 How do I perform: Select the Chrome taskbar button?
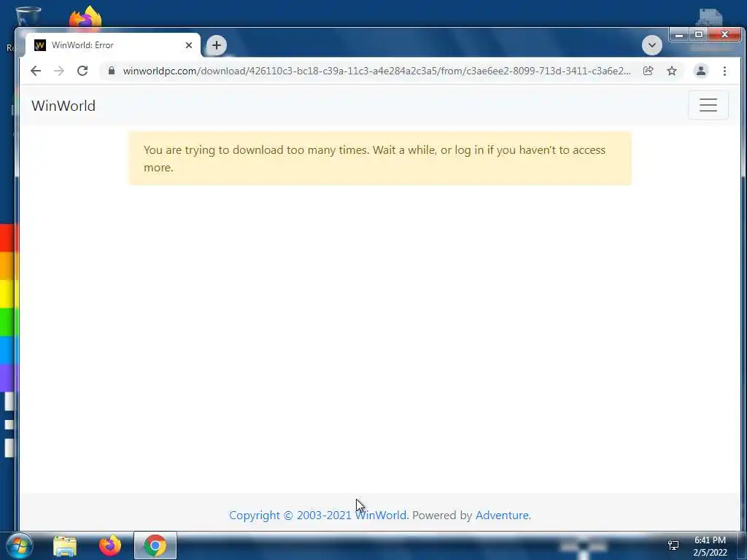click(155, 545)
